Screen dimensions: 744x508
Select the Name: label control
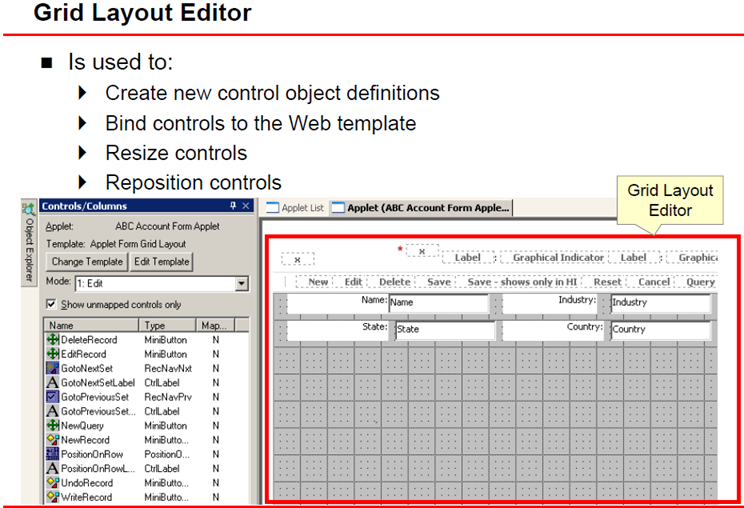coord(337,303)
